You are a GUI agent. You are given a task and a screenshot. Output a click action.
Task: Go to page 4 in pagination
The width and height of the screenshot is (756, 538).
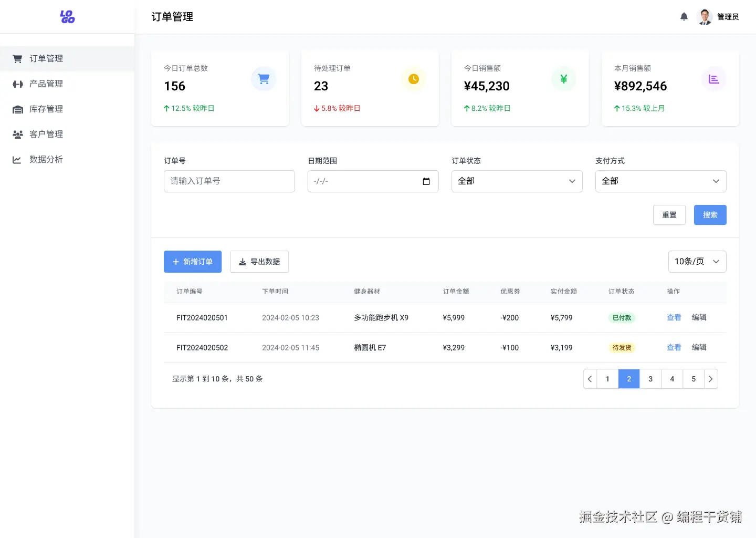(x=672, y=378)
